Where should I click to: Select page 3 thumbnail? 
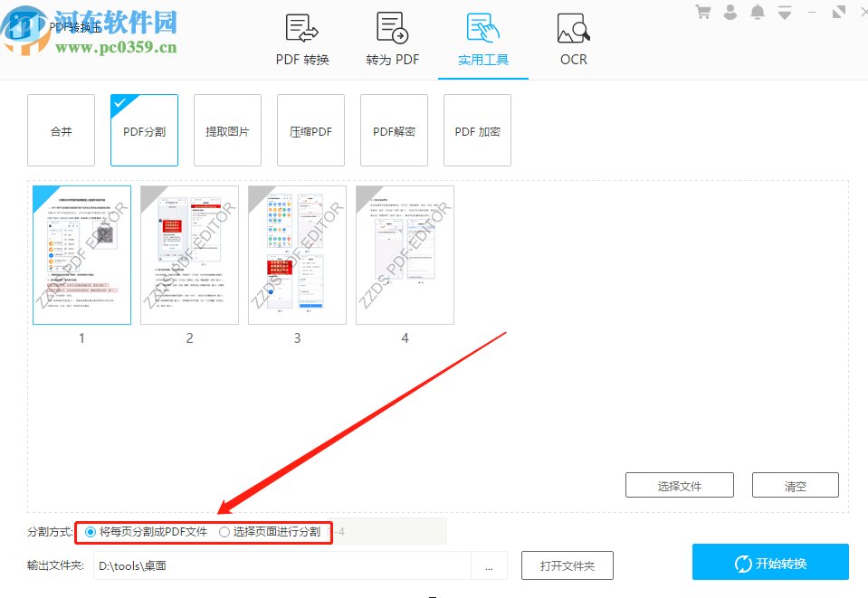click(297, 255)
